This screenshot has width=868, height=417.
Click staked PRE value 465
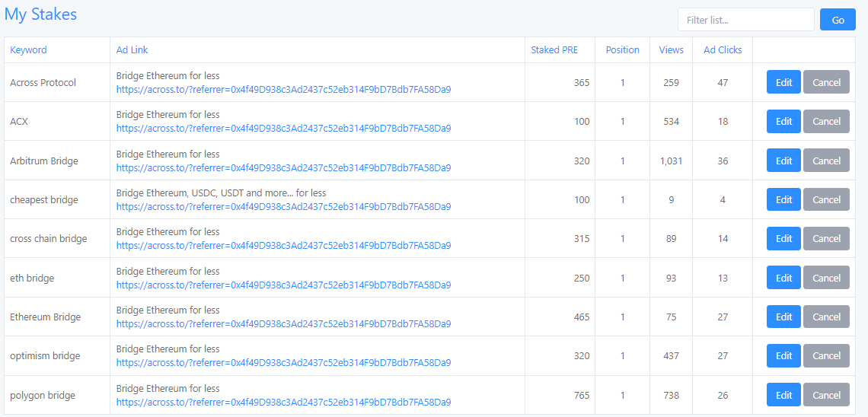[x=582, y=317]
